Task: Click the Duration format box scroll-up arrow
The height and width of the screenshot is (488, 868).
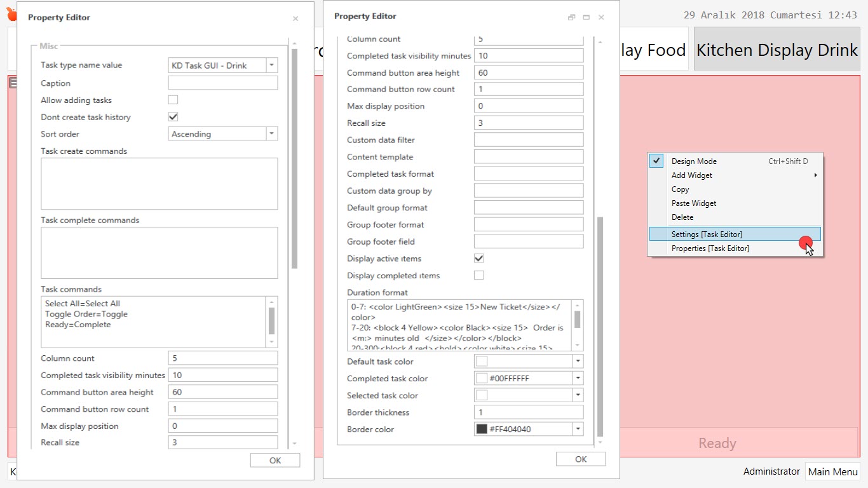Action: (578, 306)
